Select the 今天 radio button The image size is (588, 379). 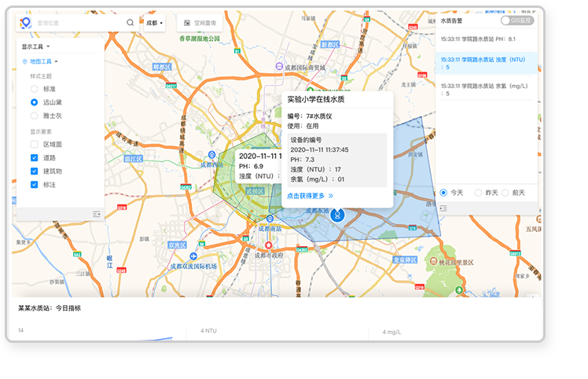click(x=443, y=193)
